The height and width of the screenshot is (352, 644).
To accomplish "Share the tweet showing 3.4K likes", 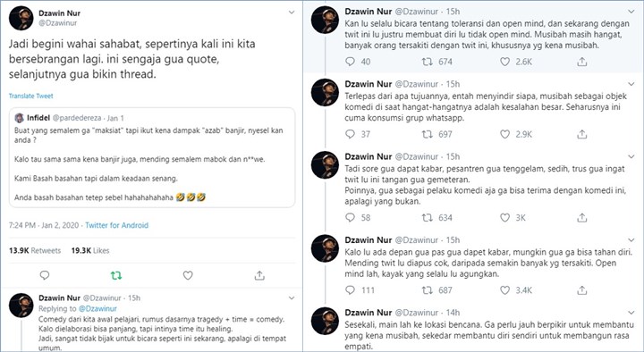I will click(581, 290).
